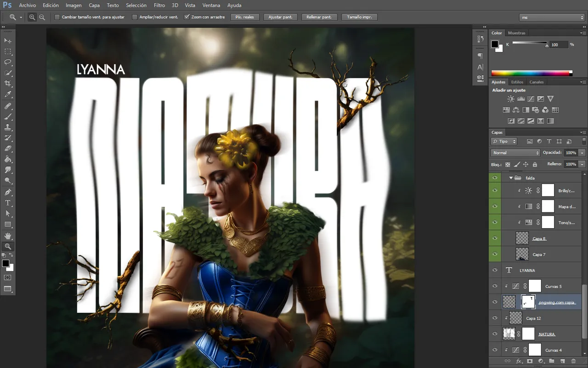588x368 pixels.
Task: Hide the falda group
Action: 495,178
